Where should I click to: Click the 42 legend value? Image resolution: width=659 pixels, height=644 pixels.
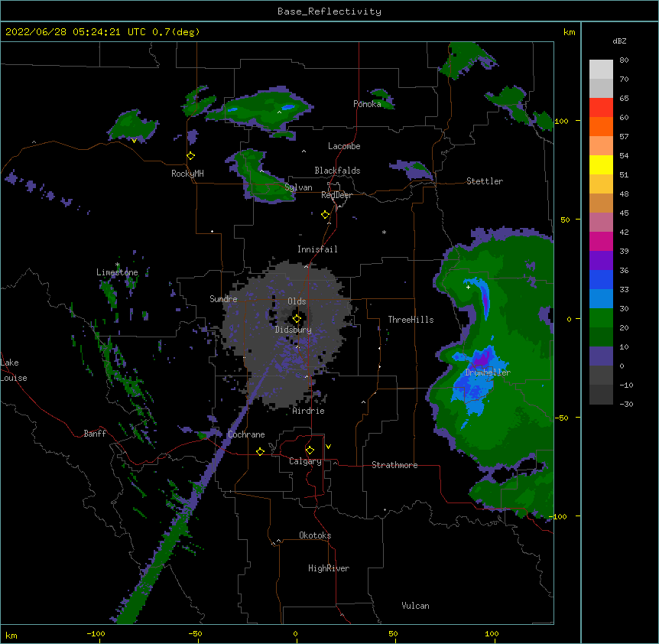coord(624,232)
